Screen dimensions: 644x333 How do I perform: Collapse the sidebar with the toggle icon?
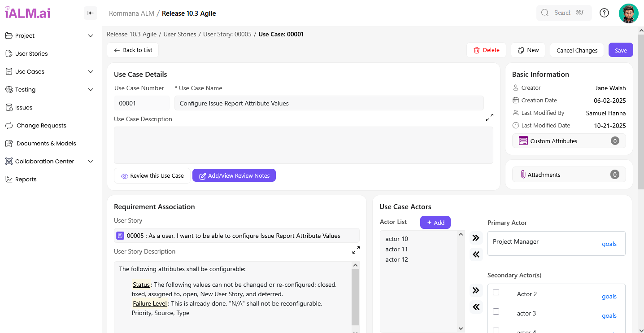tap(91, 13)
